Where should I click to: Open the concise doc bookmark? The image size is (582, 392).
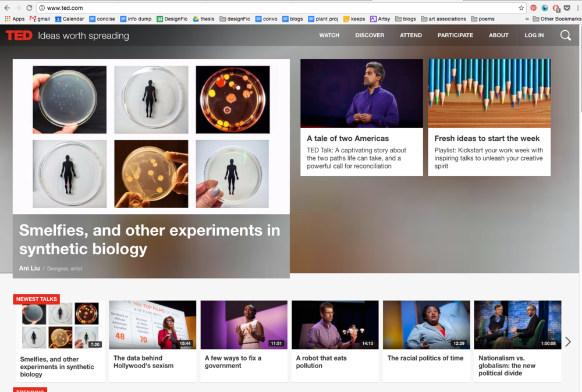point(102,19)
